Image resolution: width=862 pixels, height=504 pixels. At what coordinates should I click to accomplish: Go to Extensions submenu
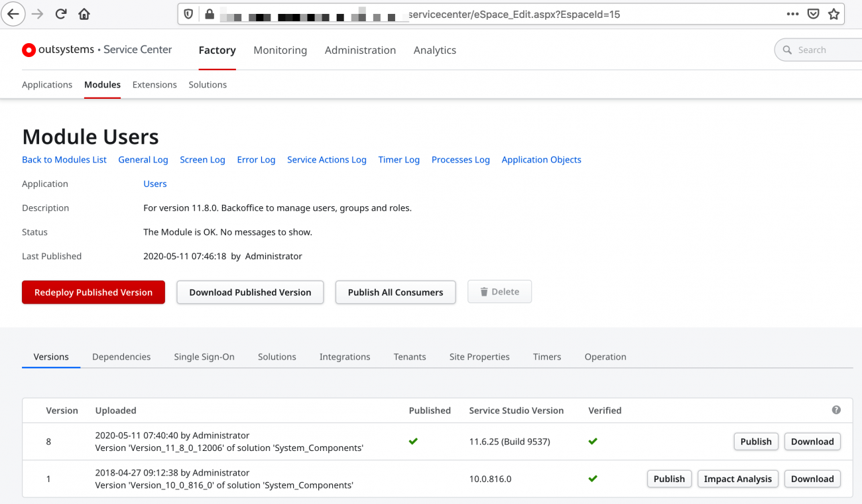154,85
